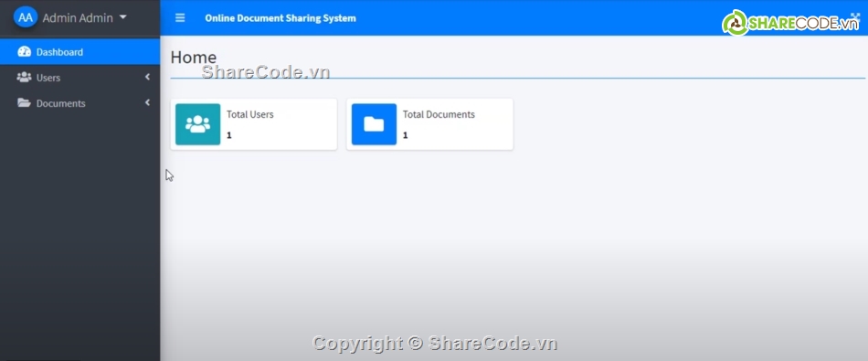
Task: Click the Total Users count value
Action: [229, 135]
